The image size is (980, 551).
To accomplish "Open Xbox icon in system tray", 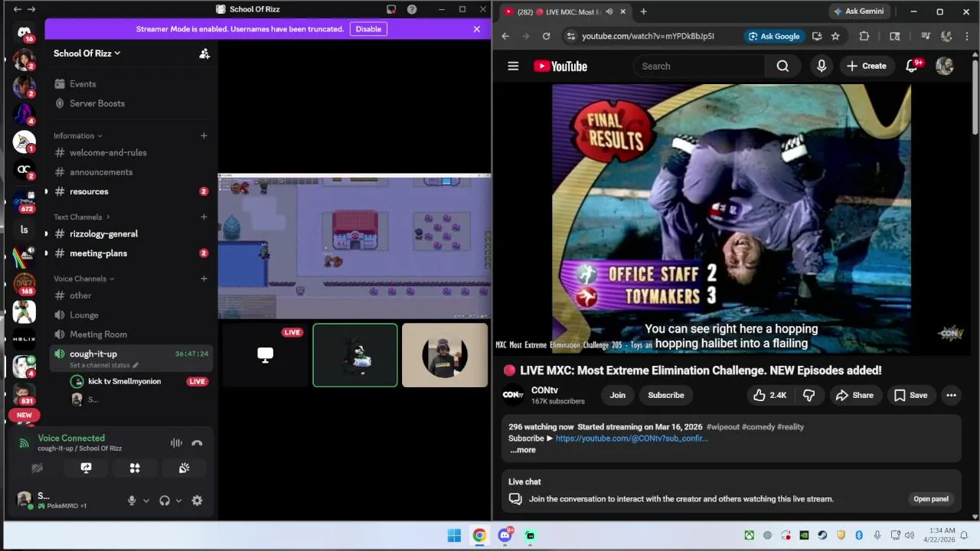I will coord(749,536).
